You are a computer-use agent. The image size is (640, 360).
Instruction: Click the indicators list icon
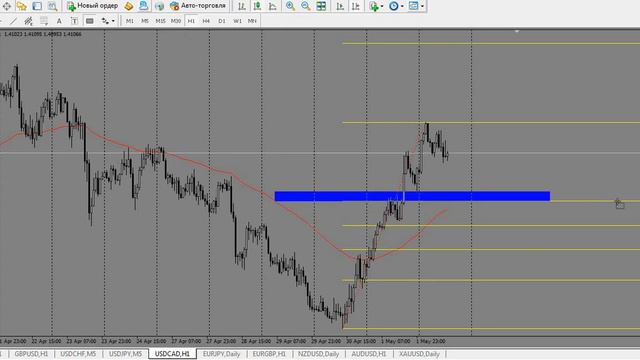point(373,6)
